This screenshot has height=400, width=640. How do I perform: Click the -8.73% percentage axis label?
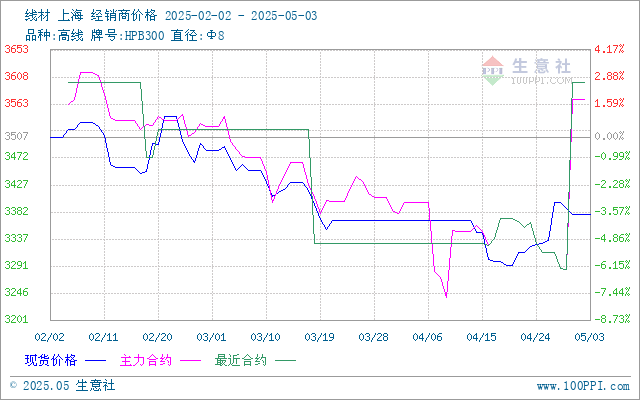[x=609, y=319]
